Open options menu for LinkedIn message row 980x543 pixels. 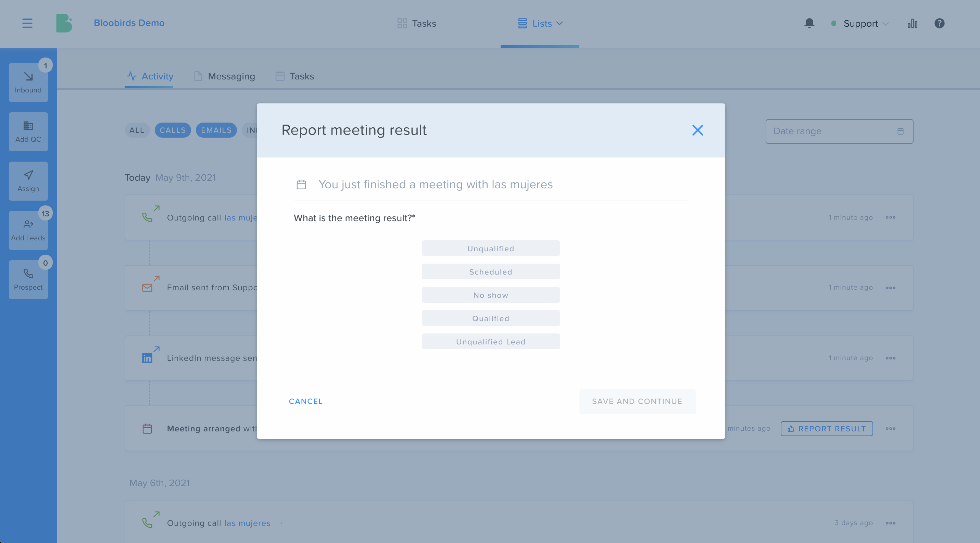pyautogui.click(x=890, y=358)
